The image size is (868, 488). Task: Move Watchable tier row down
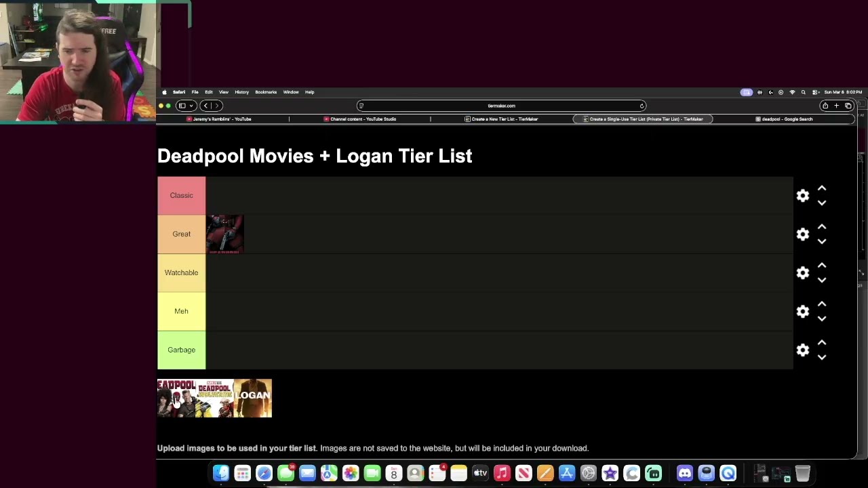pos(822,280)
